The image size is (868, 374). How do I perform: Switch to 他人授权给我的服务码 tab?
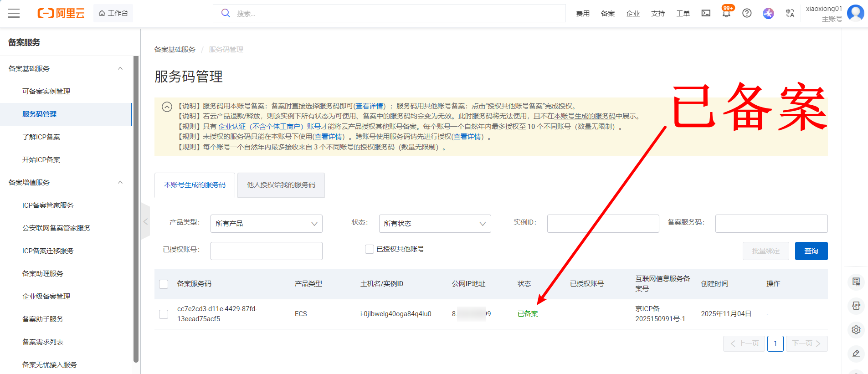click(281, 185)
